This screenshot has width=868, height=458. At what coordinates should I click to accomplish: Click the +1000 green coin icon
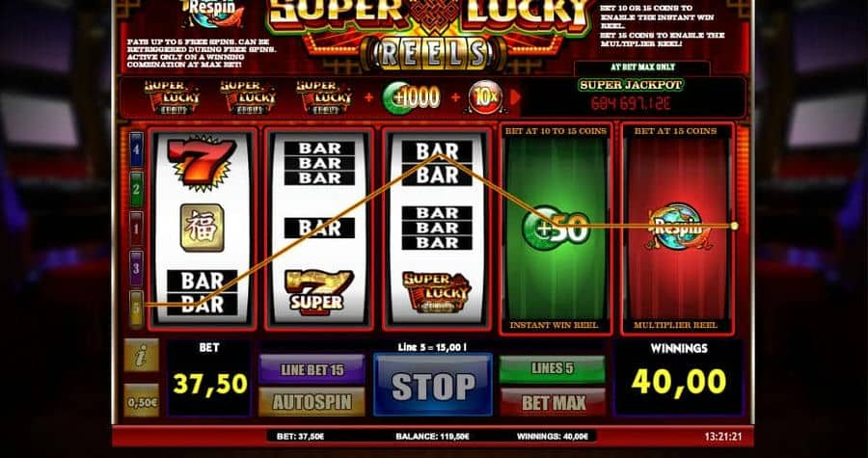(411, 97)
